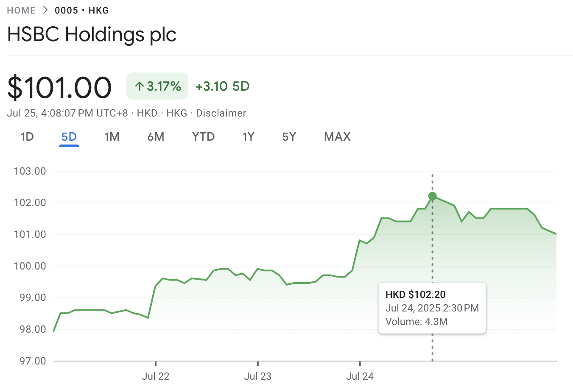Click the breadcrumb chevron arrow after HOME

pyautogui.click(x=45, y=11)
